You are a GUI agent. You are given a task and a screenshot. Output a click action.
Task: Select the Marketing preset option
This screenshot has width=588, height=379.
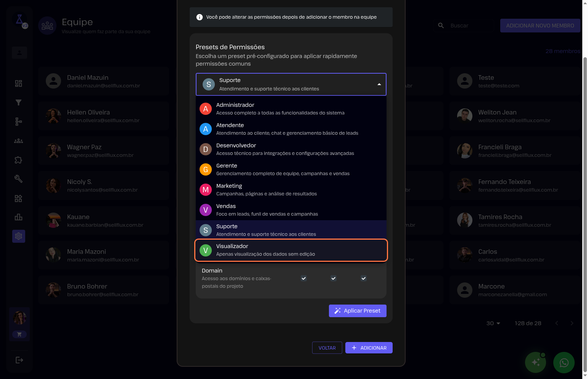(291, 190)
